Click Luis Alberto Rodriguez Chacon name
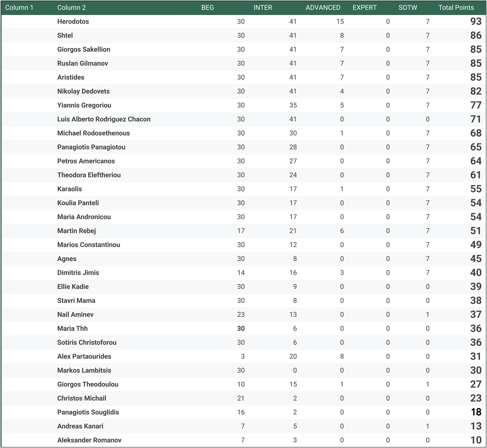This screenshot has height=448, width=487. click(104, 119)
